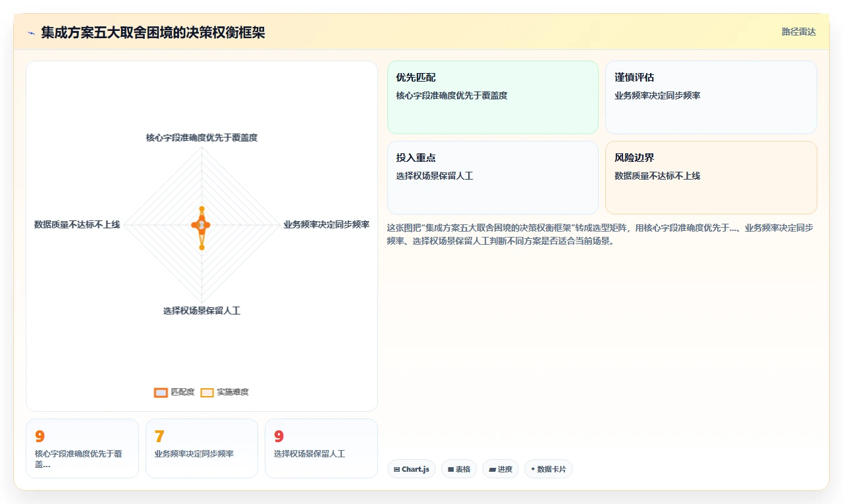This screenshot has width=843, height=504.
Task: Open the 谨慎评估 card
Action: (x=711, y=97)
